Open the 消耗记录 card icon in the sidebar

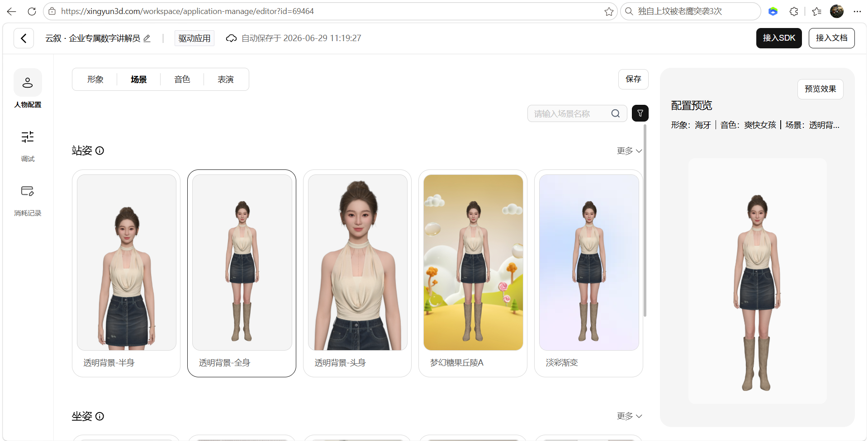28,191
